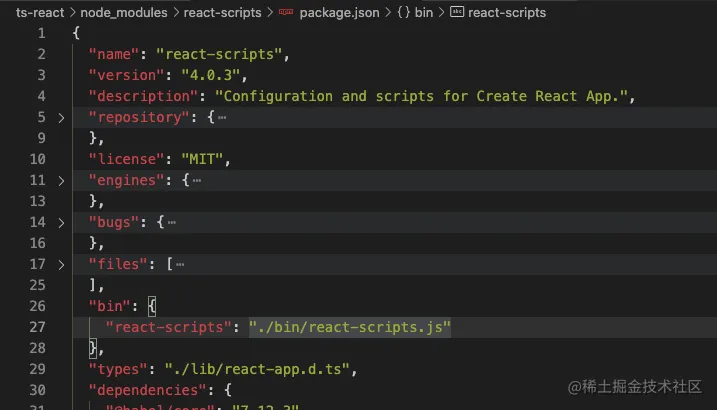Click the "4.0.3" version value

point(211,75)
